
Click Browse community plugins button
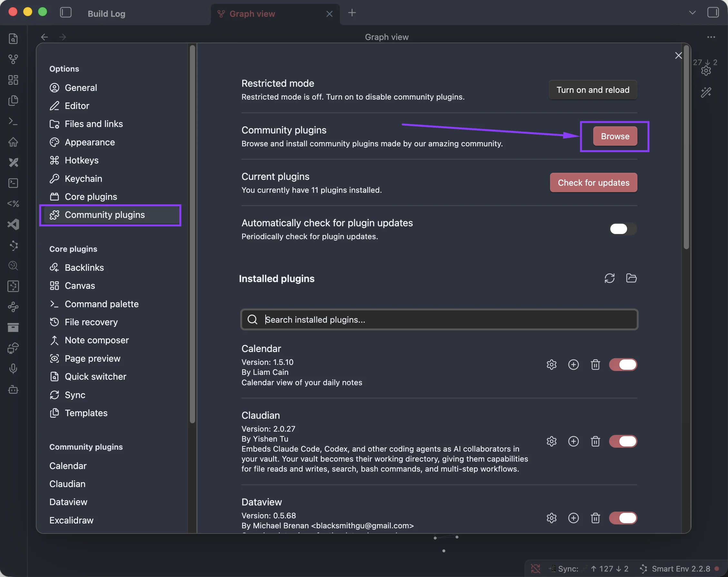(615, 136)
